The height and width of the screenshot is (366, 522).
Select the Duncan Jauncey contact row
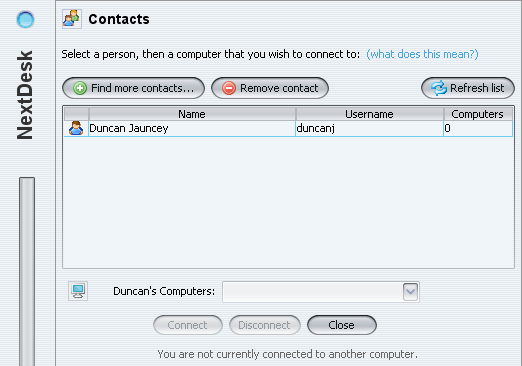pyautogui.click(x=288, y=128)
